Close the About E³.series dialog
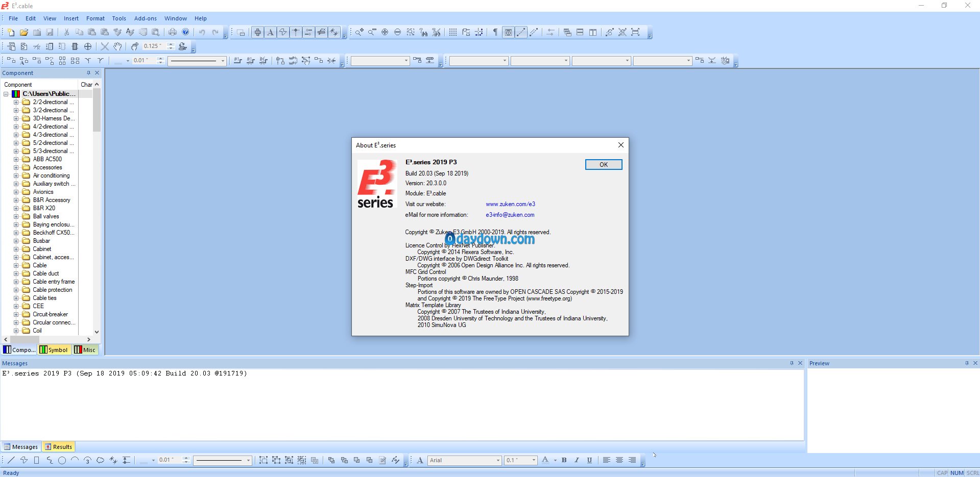Screen dimensions: 980x477 pyautogui.click(x=621, y=145)
